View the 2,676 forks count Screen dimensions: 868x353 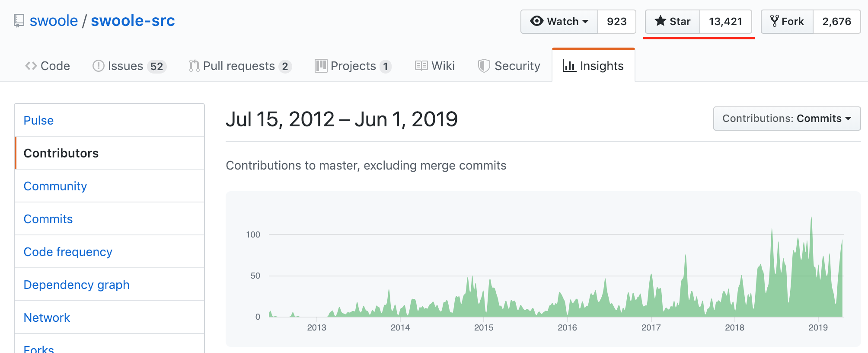[837, 22]
